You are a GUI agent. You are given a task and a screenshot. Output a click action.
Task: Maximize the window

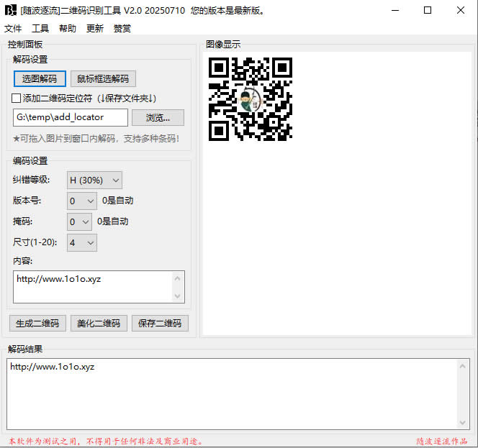pyautogui.click(x=428, y=10)
